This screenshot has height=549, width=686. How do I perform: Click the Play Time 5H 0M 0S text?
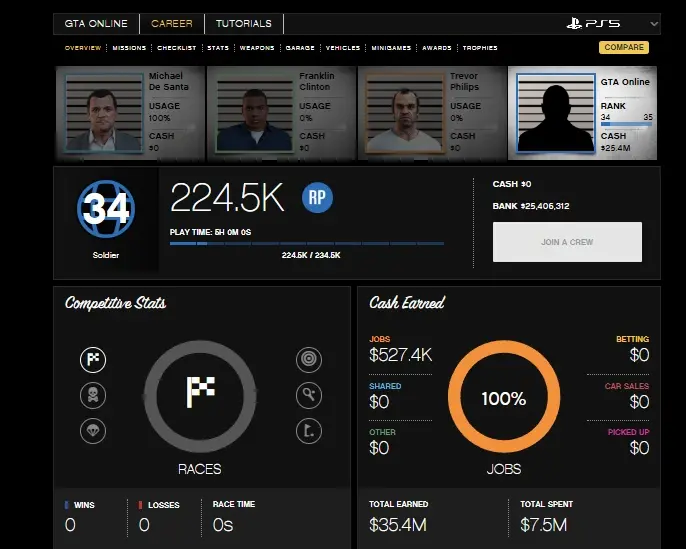(x=210, y=232)
